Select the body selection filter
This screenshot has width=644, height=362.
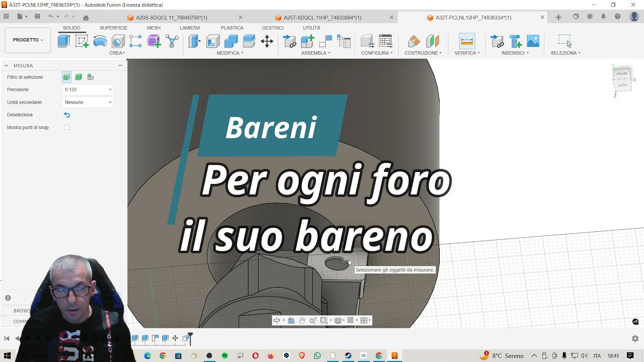(78, 77)
